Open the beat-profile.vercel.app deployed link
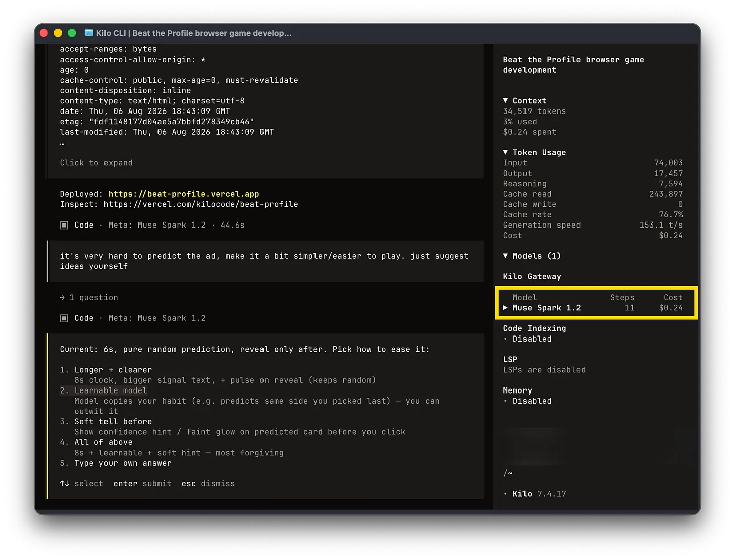This screenshot has height=560, width=735. point(184,194)
